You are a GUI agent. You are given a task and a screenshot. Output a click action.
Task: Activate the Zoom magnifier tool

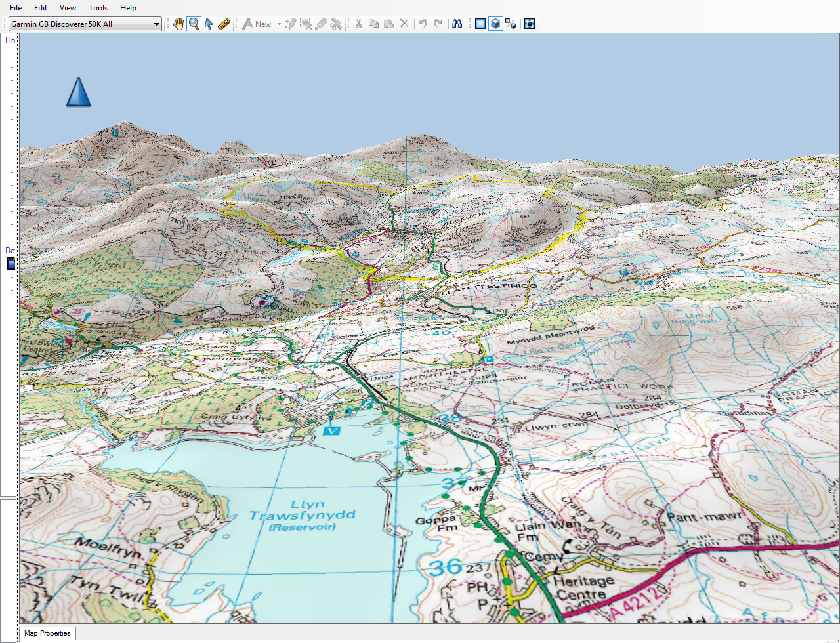point(194,24)
